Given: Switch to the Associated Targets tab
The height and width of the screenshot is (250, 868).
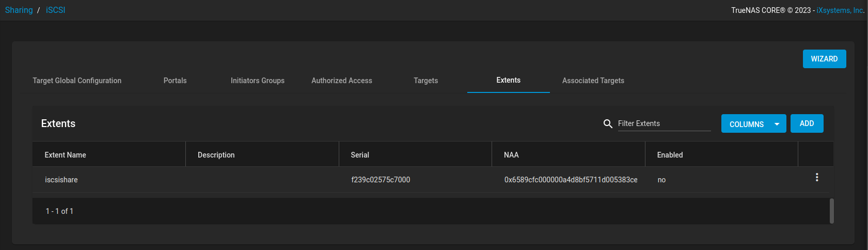Looking at the screenshot, I should (x=593, y=81).
